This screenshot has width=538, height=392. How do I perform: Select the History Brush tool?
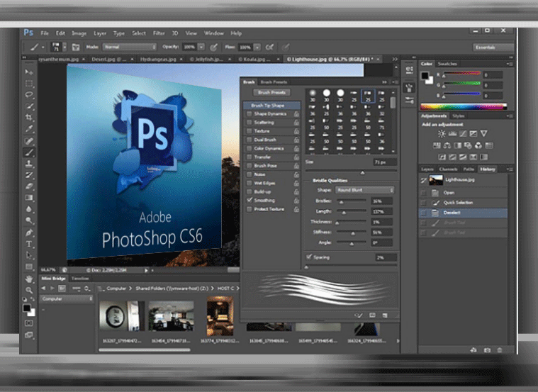29,175
